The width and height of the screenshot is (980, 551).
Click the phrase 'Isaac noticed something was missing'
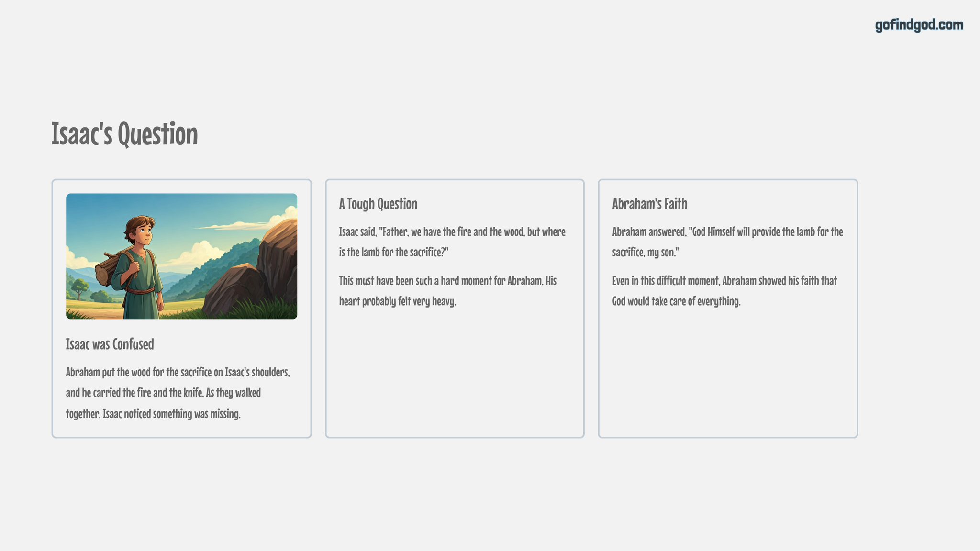point(172,414)
